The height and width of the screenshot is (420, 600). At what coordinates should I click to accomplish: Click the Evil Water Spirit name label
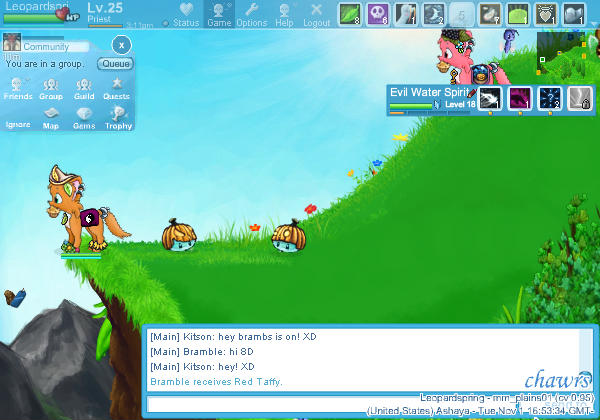tap(429, 92)
